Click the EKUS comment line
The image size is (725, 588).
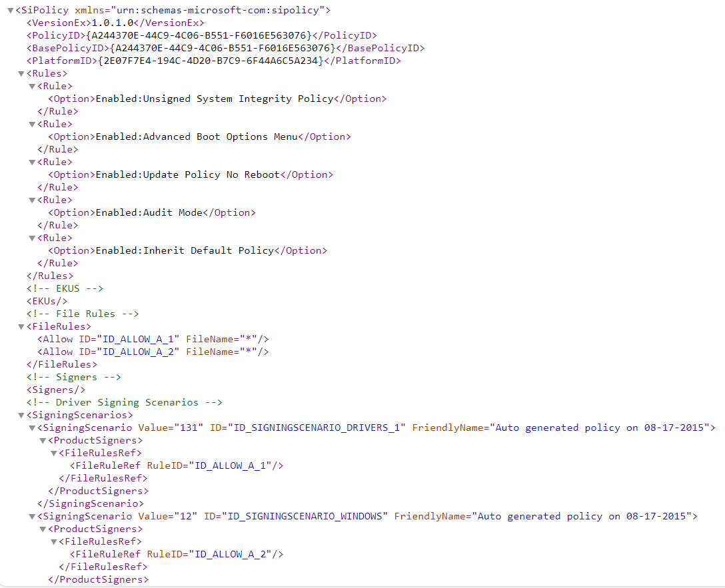65,289
